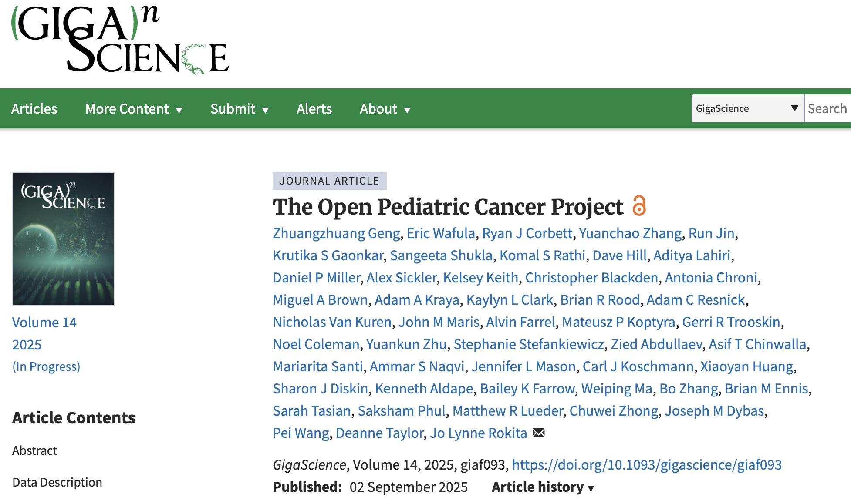Click into the Search input field

coord(827,108)
